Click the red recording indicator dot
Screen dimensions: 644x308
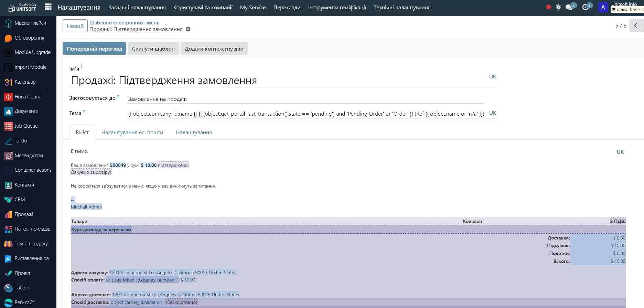(x=548, y=7)
